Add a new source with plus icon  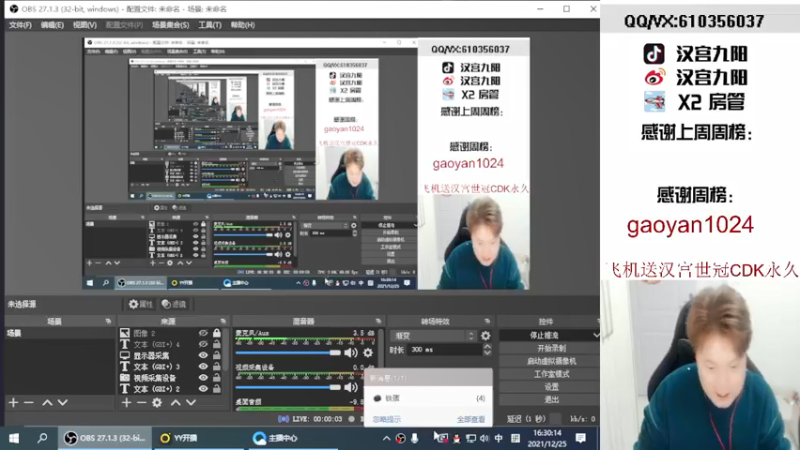point(127,403)
